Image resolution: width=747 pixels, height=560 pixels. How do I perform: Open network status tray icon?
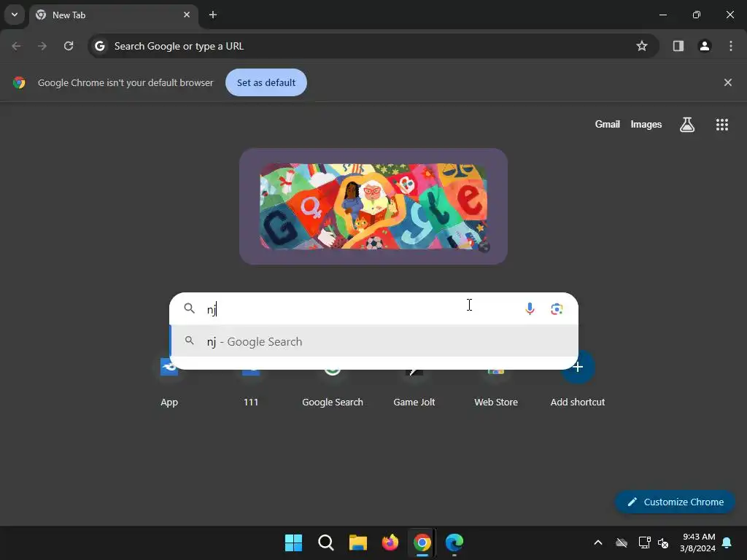pos(644,542)
